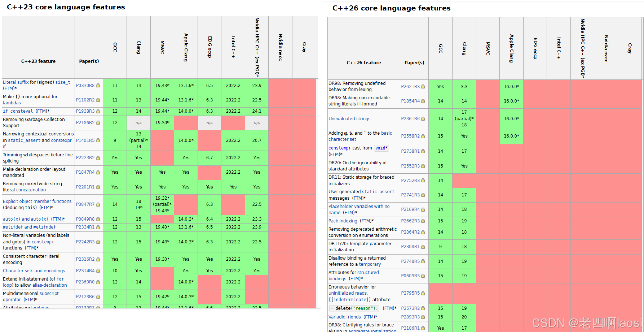
Task: Click the lock icon beside P2748R5
Action: (423, 261)
